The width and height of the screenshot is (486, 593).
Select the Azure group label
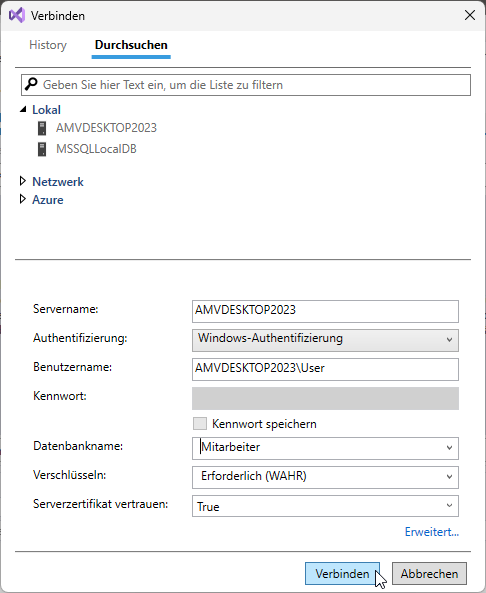[x=48, y=199]
